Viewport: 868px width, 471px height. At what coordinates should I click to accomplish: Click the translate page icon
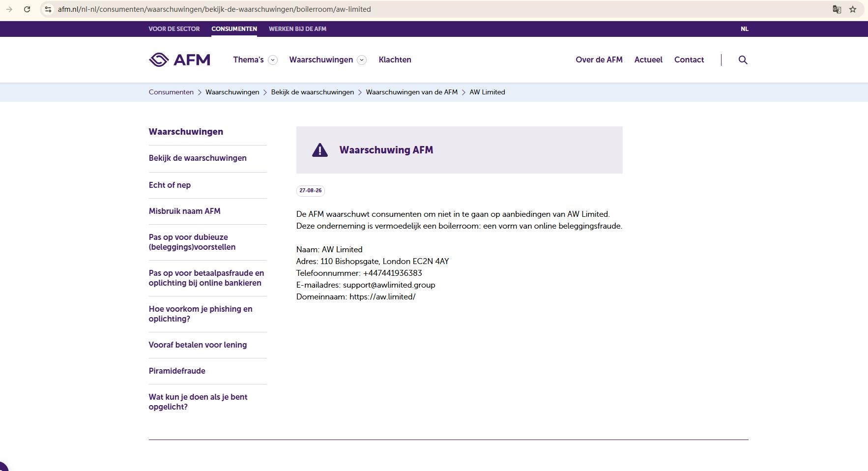click(837, 9)
